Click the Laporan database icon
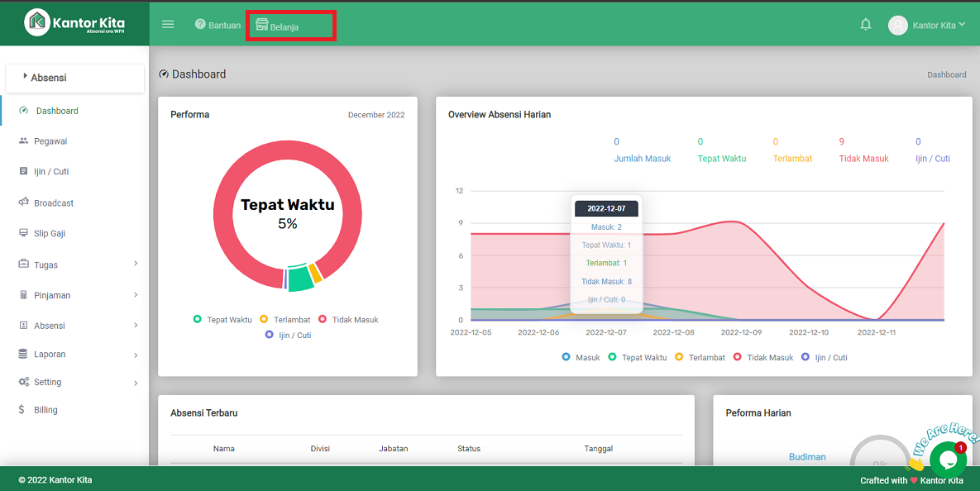 (23, 354)
